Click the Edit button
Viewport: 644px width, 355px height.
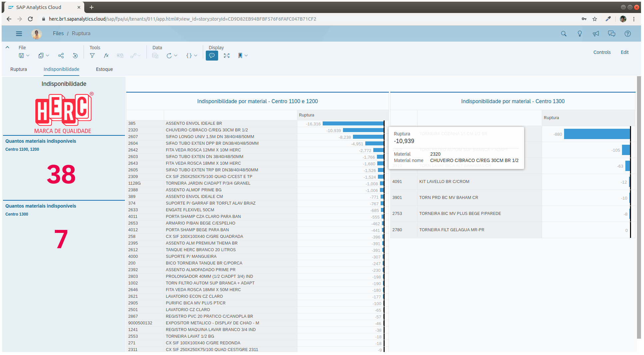point(624,52)
